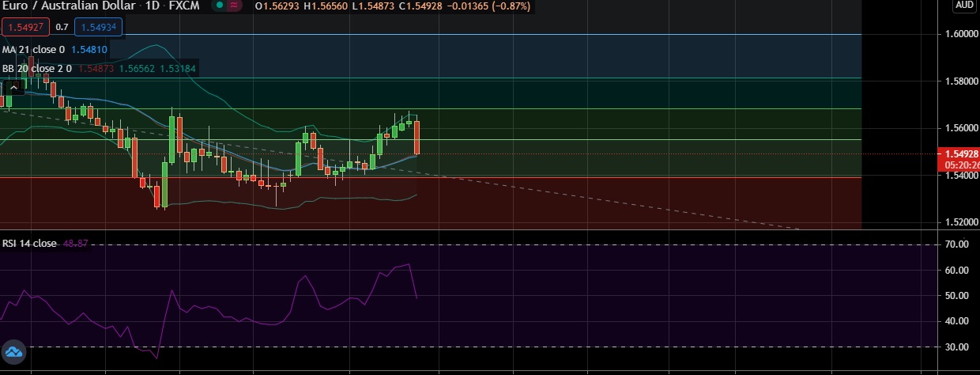Click the blue cloud icon near RSI pane
The width and height of the screenshot is (980, 375).
click(x=14, y=352)
